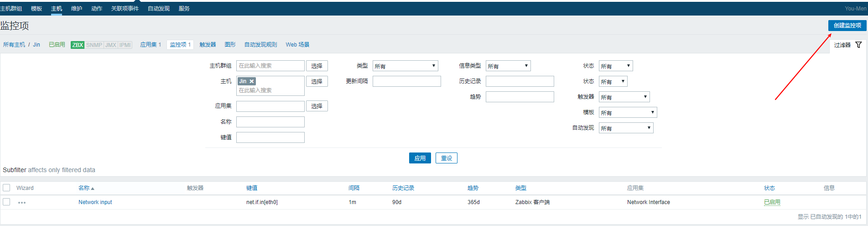
Task: Click the JMX availability badge
Action: [x=111, y=45]
